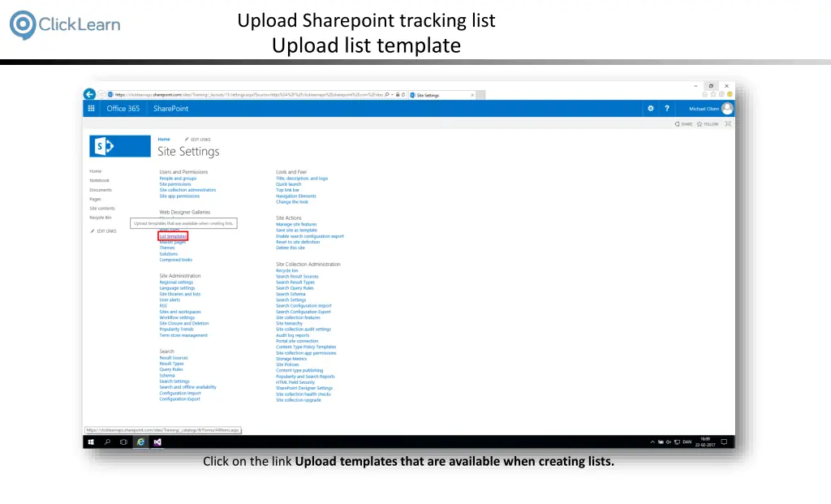Open Site contents in left navigation

coord(101,209)
